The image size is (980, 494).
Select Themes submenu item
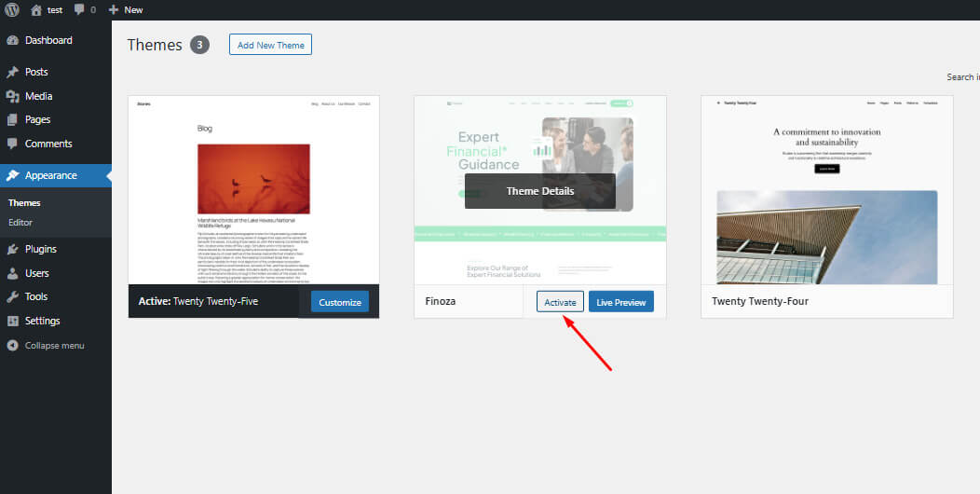click(24, 202)
